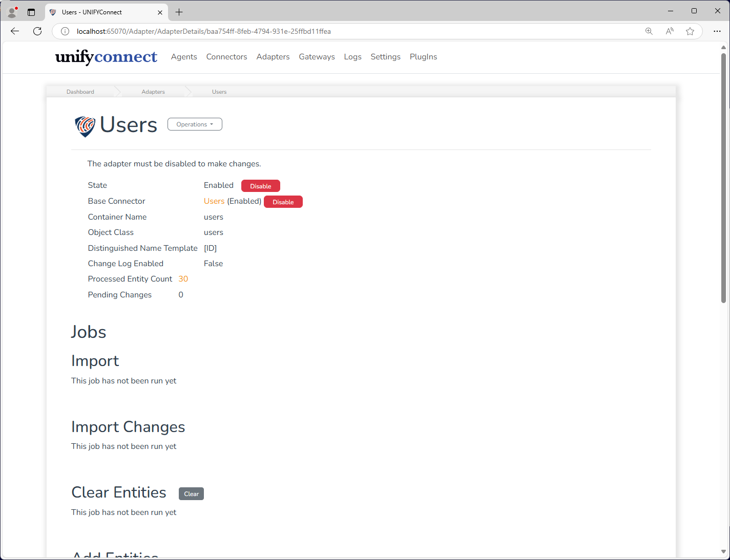This screenshot has width=730, height=560.
Task: Click the browser back arrow
Action: coord(15,31)
